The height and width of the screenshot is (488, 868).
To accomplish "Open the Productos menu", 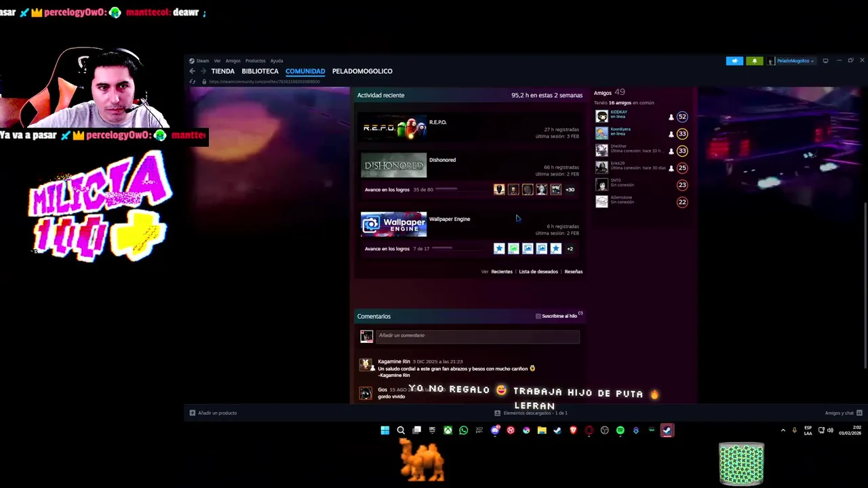I will tap(255, 61).
